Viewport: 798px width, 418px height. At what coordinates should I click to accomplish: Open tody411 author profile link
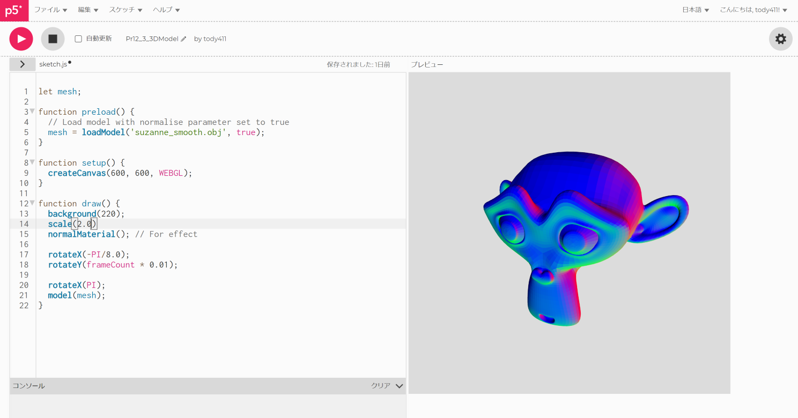(215, 39)
